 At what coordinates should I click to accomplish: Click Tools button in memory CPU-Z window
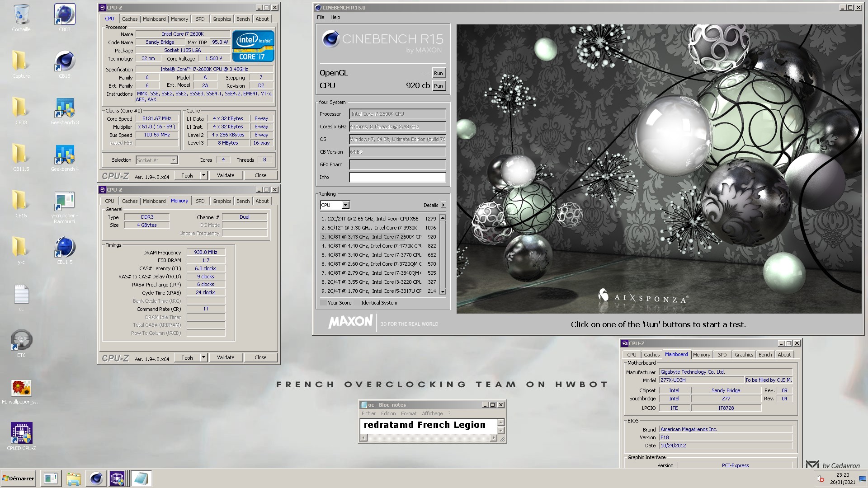pos(187,357)
